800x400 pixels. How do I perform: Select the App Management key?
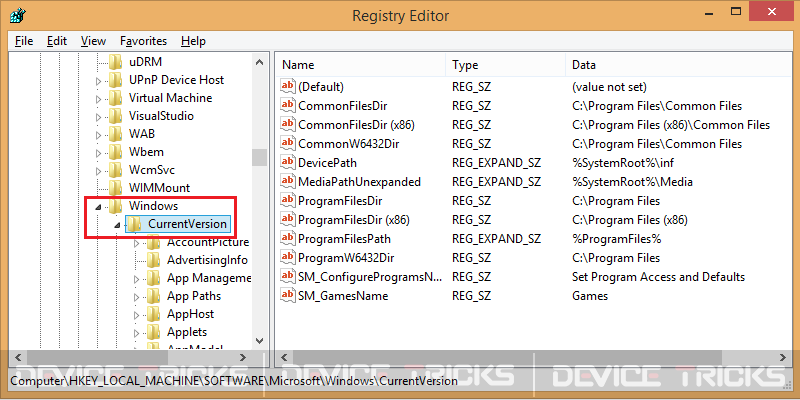[x=209, y=278]
